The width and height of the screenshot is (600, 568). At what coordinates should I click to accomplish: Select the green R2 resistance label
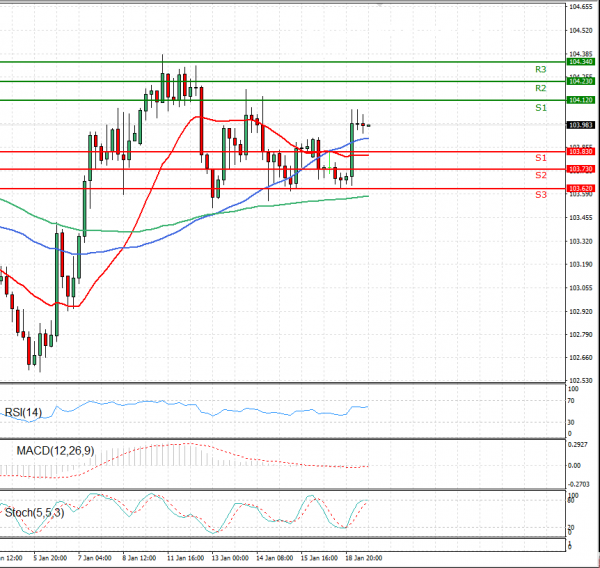click(540, 89)
